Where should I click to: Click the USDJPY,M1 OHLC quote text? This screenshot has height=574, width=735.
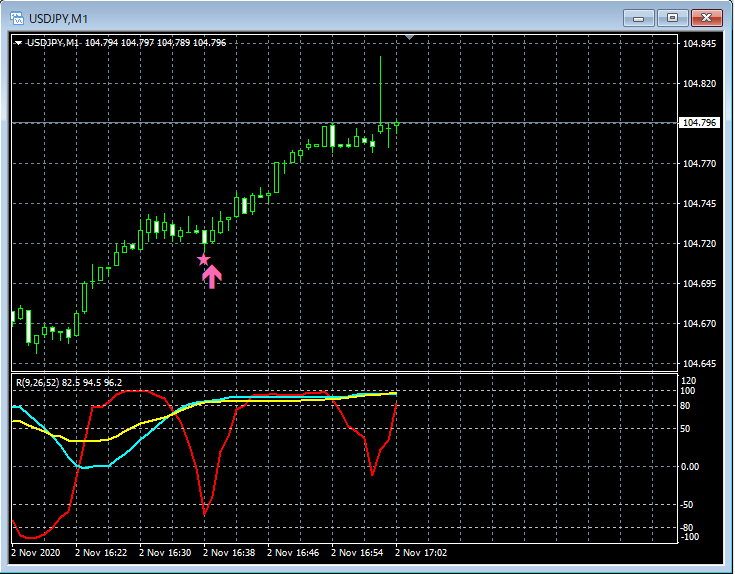coord(126,43)
